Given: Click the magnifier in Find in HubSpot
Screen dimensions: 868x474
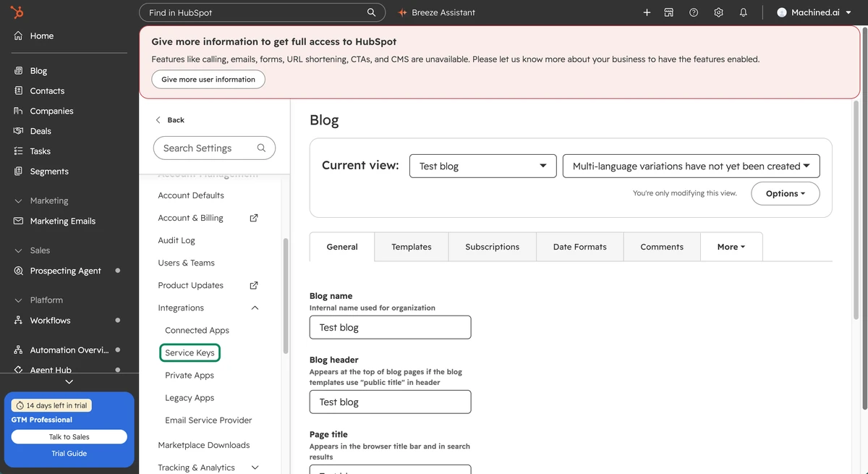Looking at the screenshot, I should tap(371, 12).
